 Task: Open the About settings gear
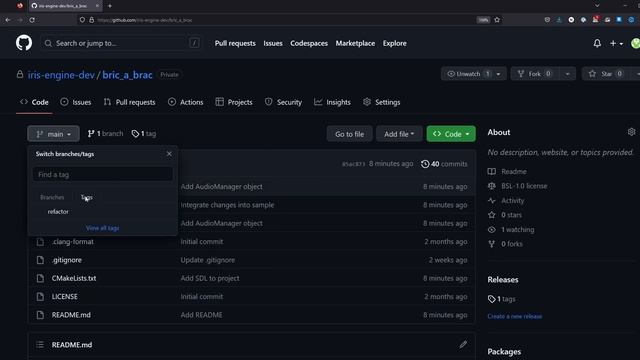[x=631, y=132]
